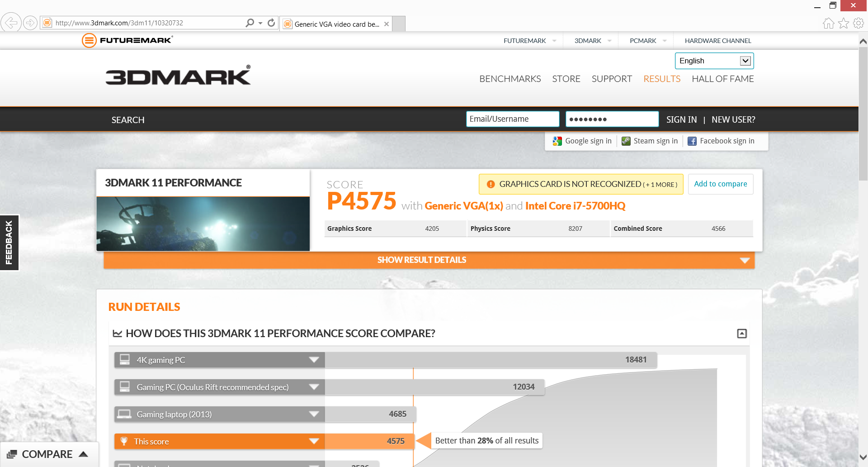Click the 4K gaming PC monitor icon

coord(125,360)
